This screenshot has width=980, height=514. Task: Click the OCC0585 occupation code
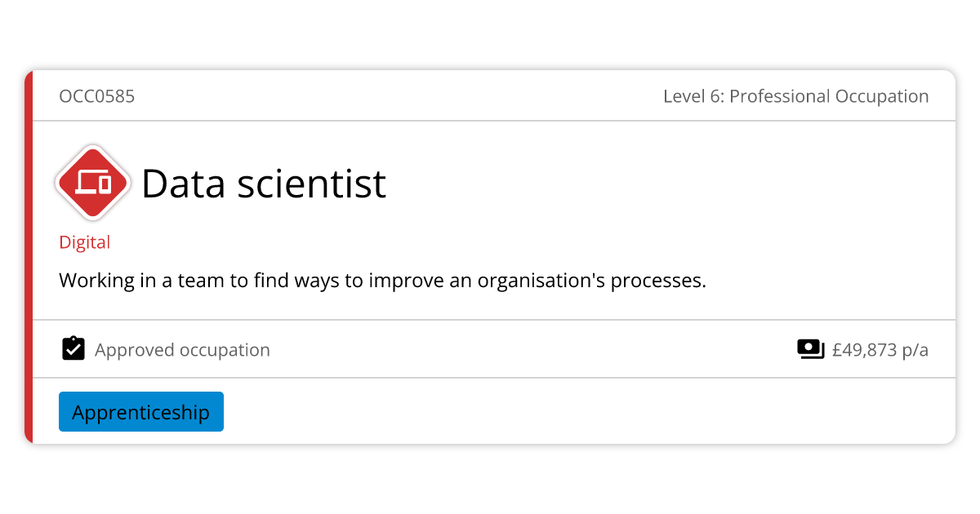click(x=96, y=96)
